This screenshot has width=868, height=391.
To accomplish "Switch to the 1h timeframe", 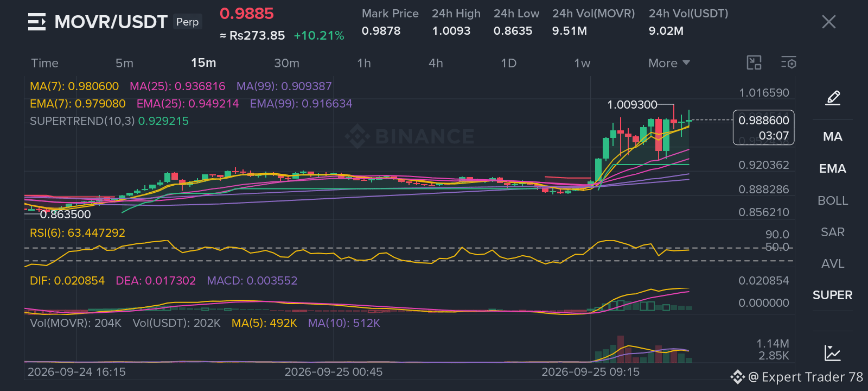I will click(x=364, y=63).
